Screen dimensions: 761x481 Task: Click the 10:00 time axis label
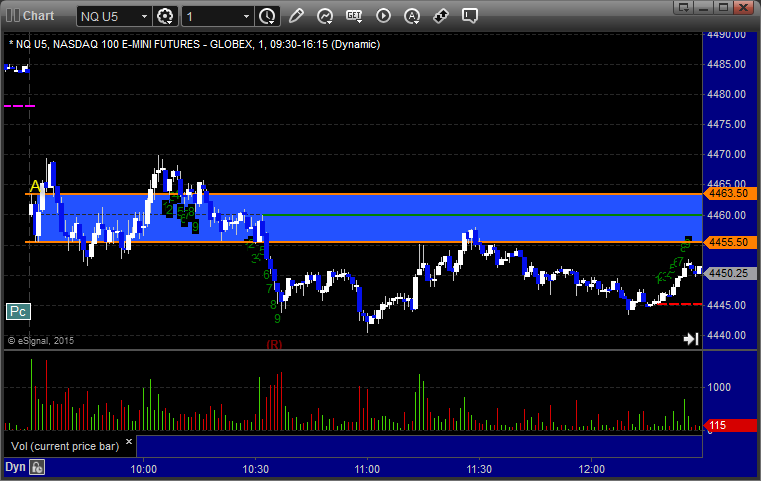144,469
